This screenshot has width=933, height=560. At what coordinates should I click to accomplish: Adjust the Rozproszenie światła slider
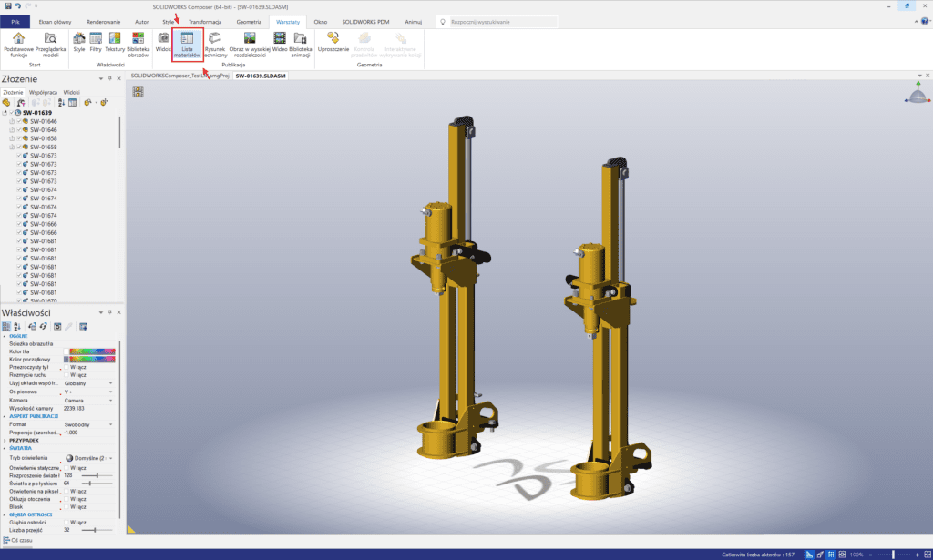(x=96, y=474)
